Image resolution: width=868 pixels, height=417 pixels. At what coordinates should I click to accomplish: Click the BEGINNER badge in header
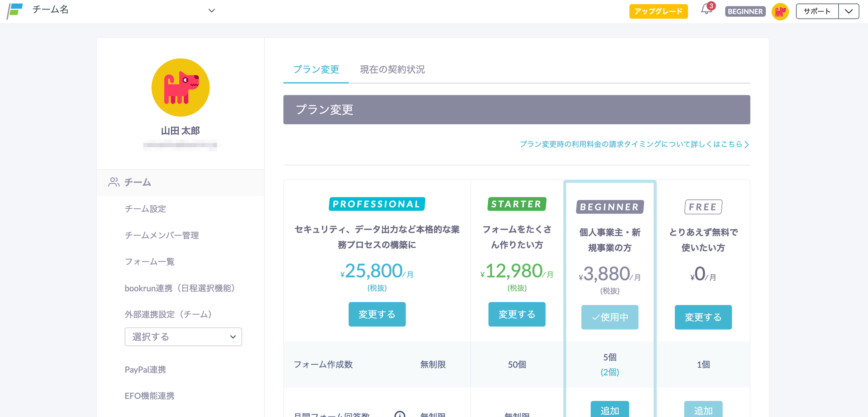pyautogui.click(x=745, y=11)
